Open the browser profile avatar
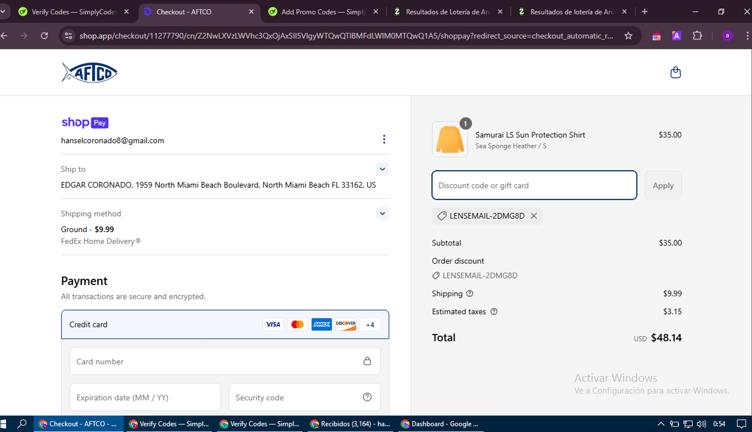The height and width of the screenshot is (432, 752). point(727,35)
